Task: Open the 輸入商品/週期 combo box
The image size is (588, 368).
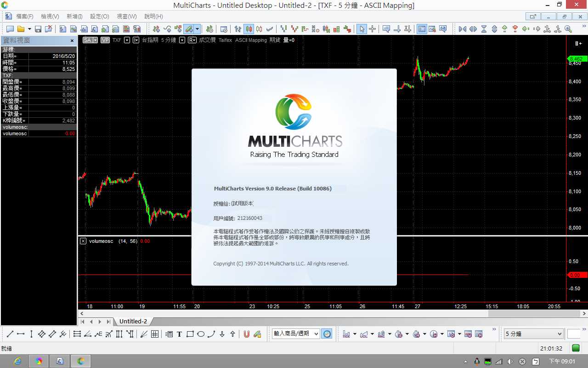Action: pos(296,334)
